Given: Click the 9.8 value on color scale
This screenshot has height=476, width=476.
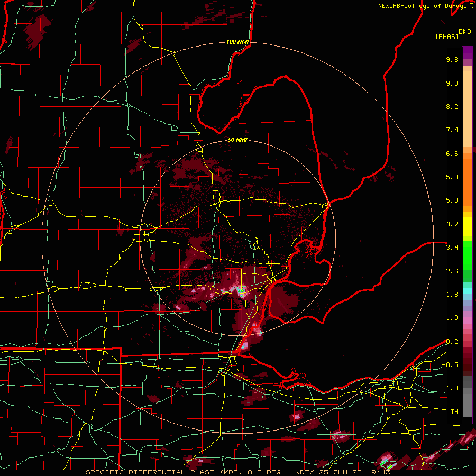Looking at the screenshot, I should pyautogui.click(x=452, y=59).
